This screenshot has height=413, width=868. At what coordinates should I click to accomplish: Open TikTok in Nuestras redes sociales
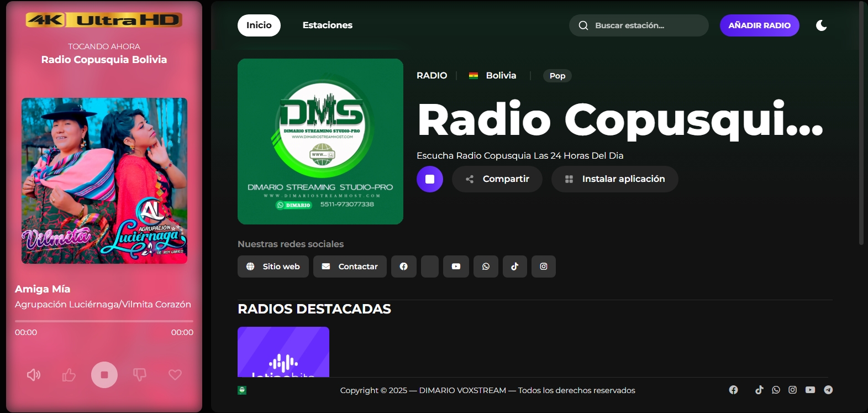coord(515,266)
